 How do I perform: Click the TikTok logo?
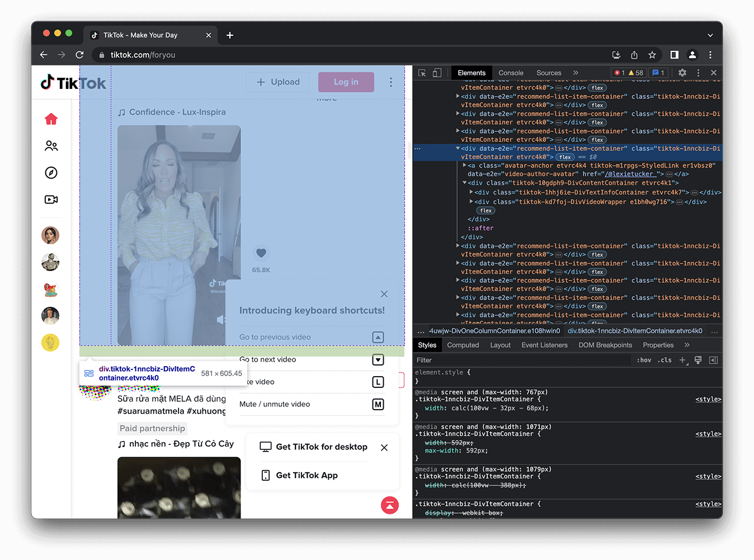(73, 83)
